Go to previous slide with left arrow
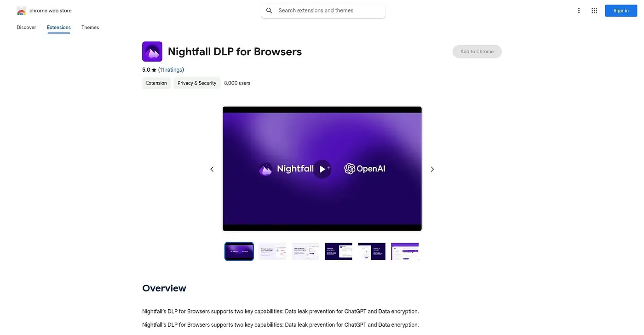Image resolution: width=644 pixels, height=335 pixels. (x=212, y=169)
